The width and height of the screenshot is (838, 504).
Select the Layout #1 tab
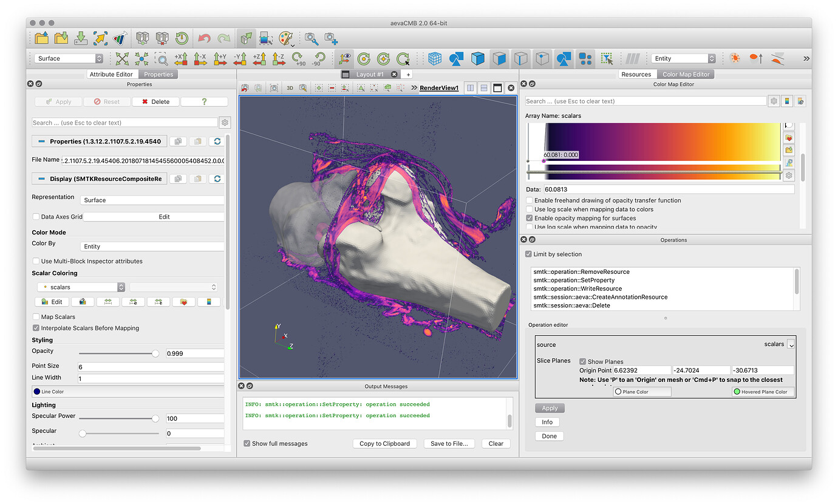tap(370, 75)
